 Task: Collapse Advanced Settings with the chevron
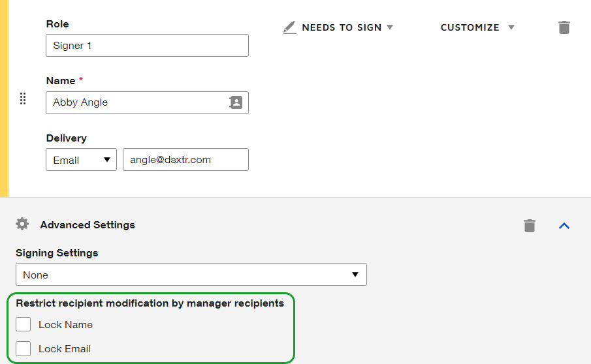pyautogui.click(x=564, y=226)
